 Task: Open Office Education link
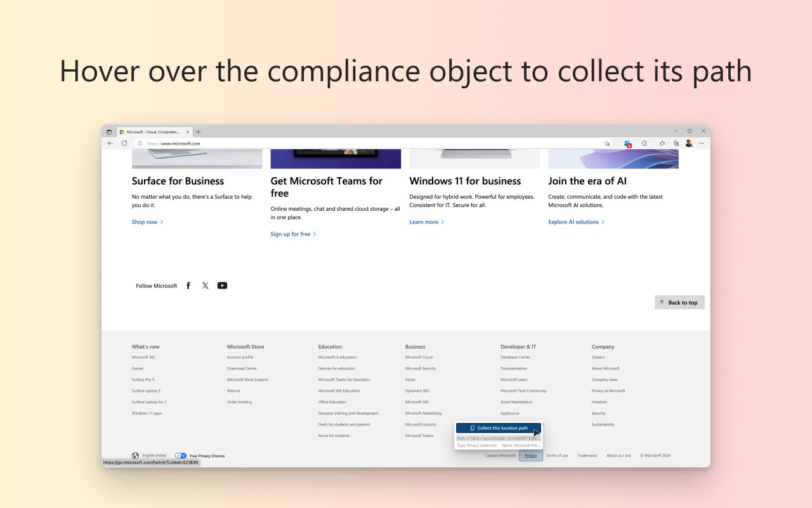point(332,402)
